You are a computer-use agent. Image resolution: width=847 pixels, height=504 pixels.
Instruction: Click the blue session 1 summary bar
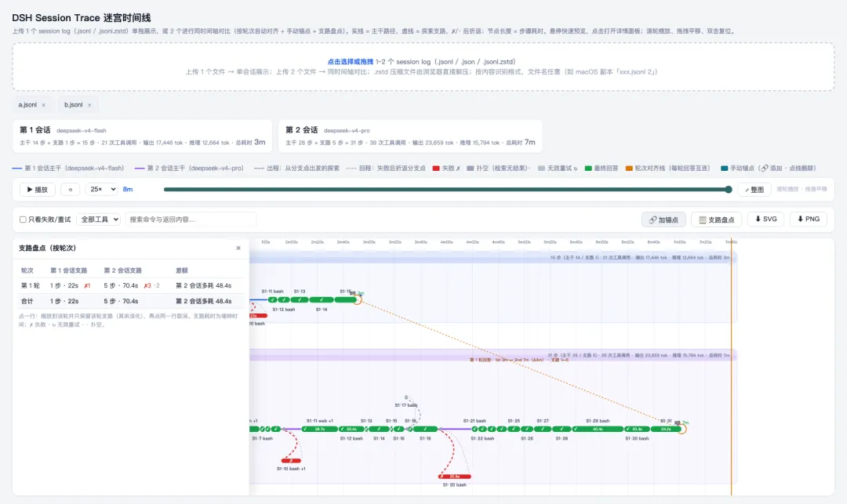click(x=493, y=258)
